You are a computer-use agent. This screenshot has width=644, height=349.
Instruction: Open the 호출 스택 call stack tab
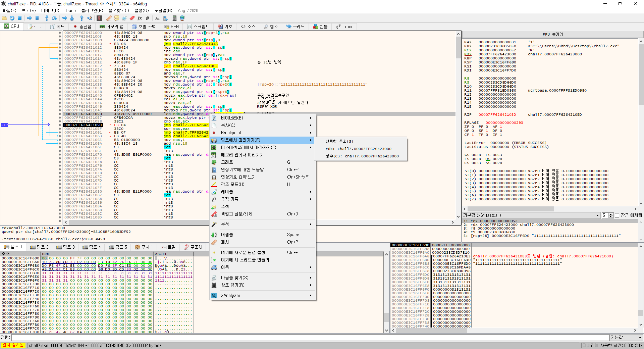(144, 27)
